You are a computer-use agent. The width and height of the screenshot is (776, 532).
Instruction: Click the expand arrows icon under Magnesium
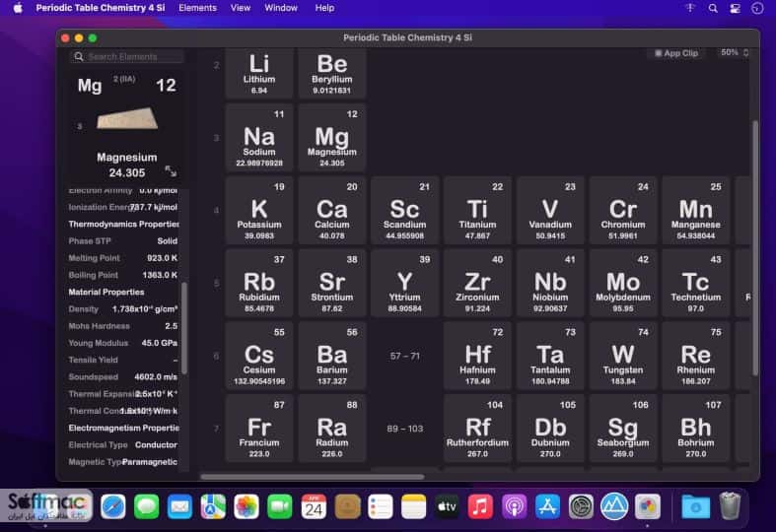tap(171, 171)
